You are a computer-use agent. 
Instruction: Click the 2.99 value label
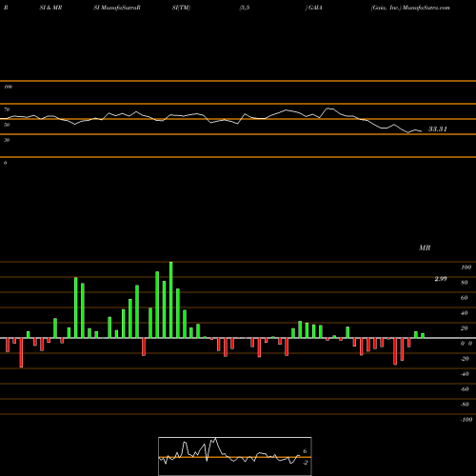click(x=441, y=279)
